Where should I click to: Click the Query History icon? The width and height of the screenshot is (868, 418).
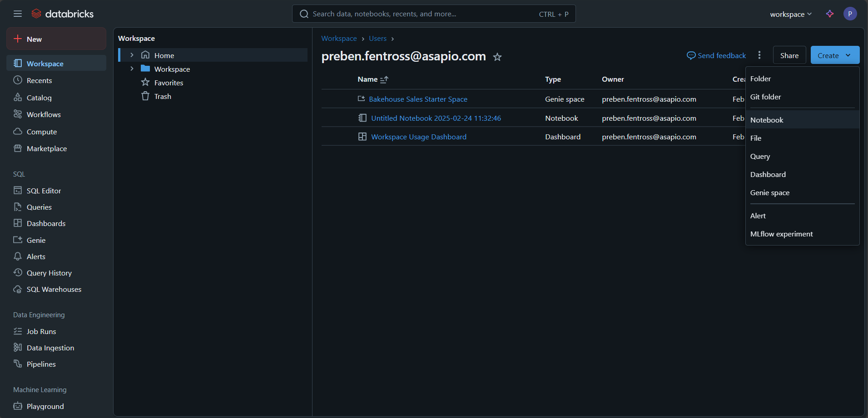pyautogui.click(x=18, y=272)
